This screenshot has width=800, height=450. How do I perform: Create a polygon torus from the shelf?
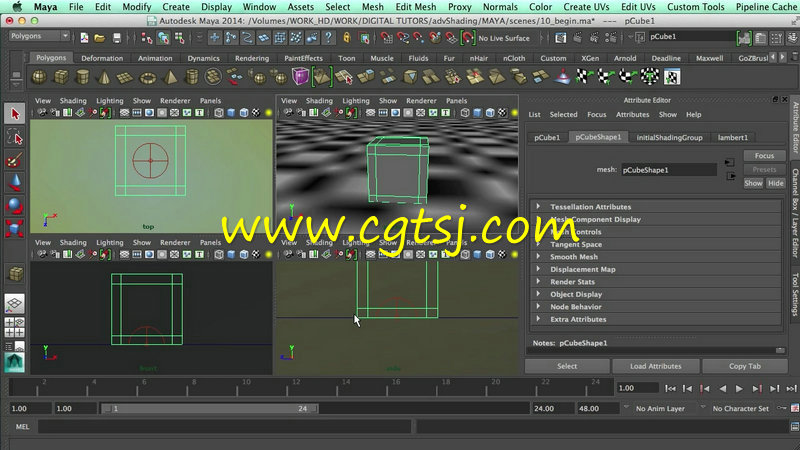point(148,78)
